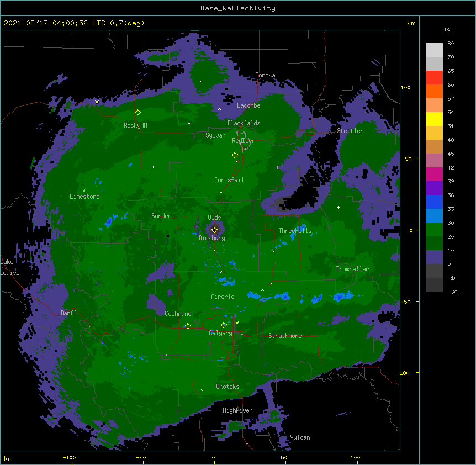
Task: Pick the slate purple 0-10 dBZ legend swatch
Action: pyautogui.click(x=434, y=257)
